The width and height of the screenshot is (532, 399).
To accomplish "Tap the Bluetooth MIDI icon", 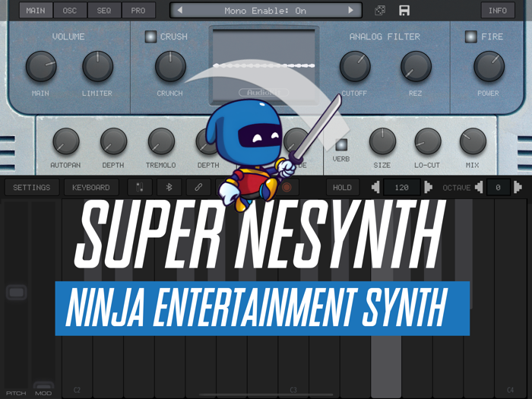I will point(169,187).
